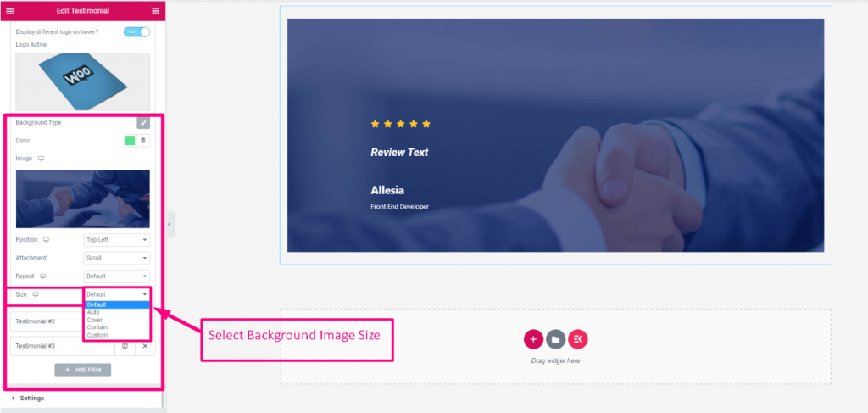Toggle Display different logo on hover
Image resolution: width=868 pixels, height=413 pixels.
point(136,32)
